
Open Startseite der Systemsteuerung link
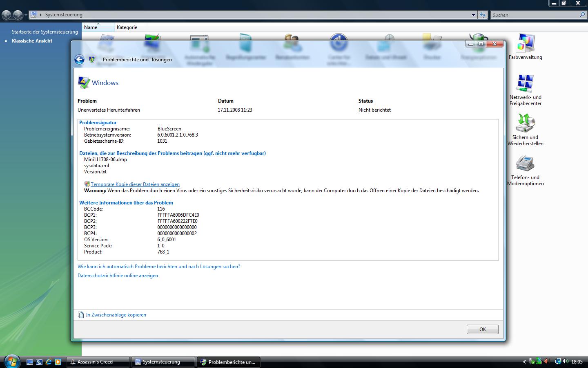pyautogui.click(x=45, y=32)
